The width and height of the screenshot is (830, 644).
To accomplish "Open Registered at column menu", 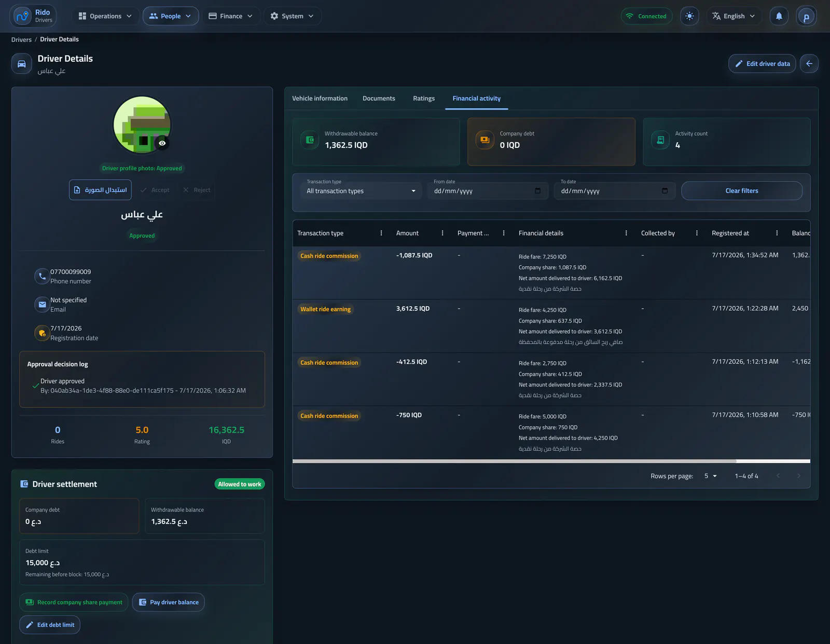I will [x=777, y=233].
